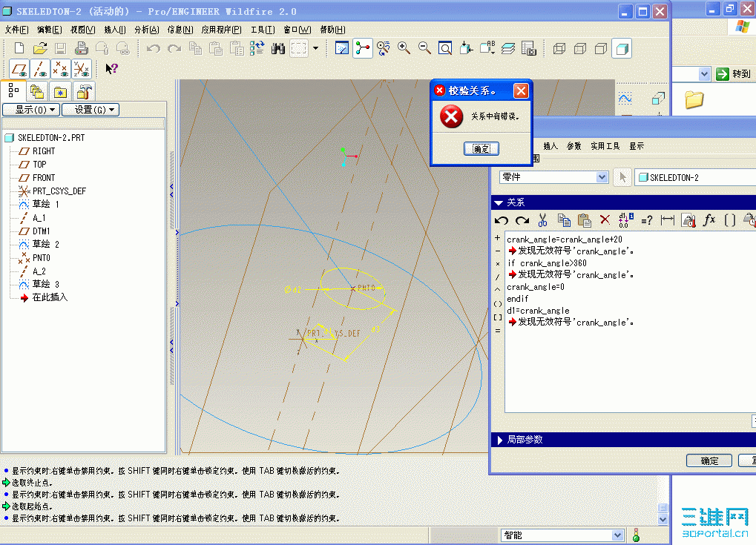Viewport: 756px width, 545px height.
Task: Click 确定 in relations dialog
Action: 709,461
